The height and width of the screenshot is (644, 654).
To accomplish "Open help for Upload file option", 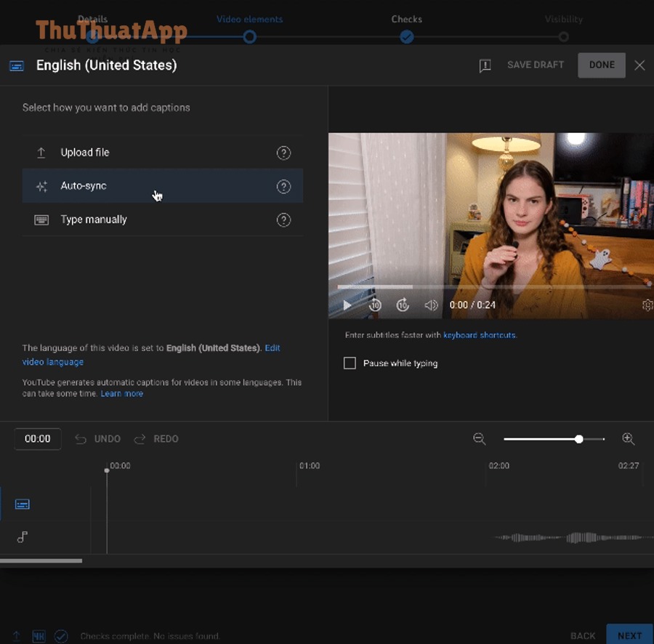I will (x=283, y=153).
